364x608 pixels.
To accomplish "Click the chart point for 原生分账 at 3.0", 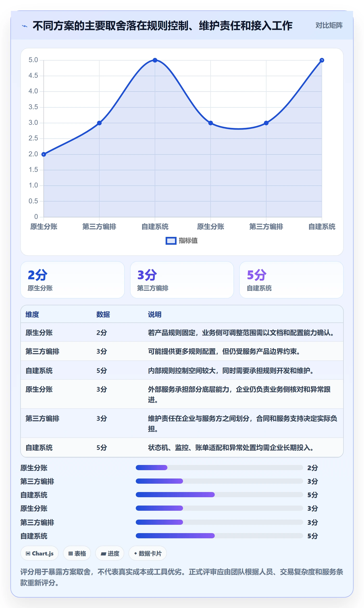I will pos(211,123).
